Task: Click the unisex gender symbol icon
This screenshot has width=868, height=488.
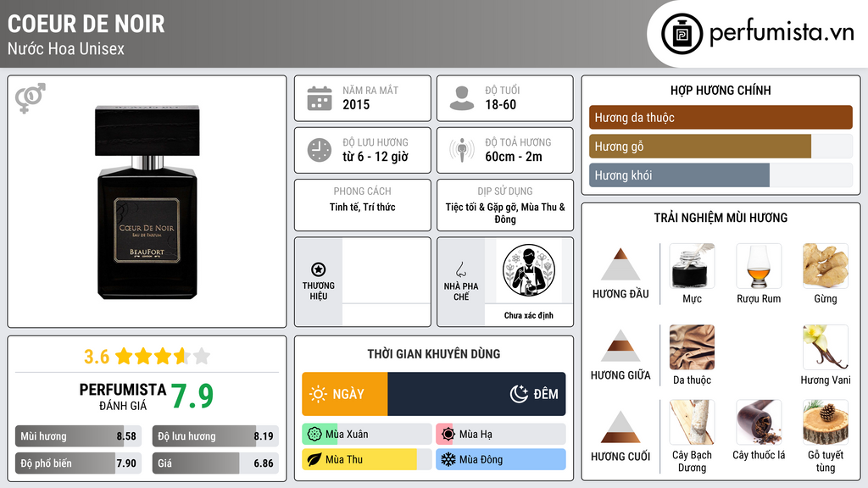Action: coord(30,98)
